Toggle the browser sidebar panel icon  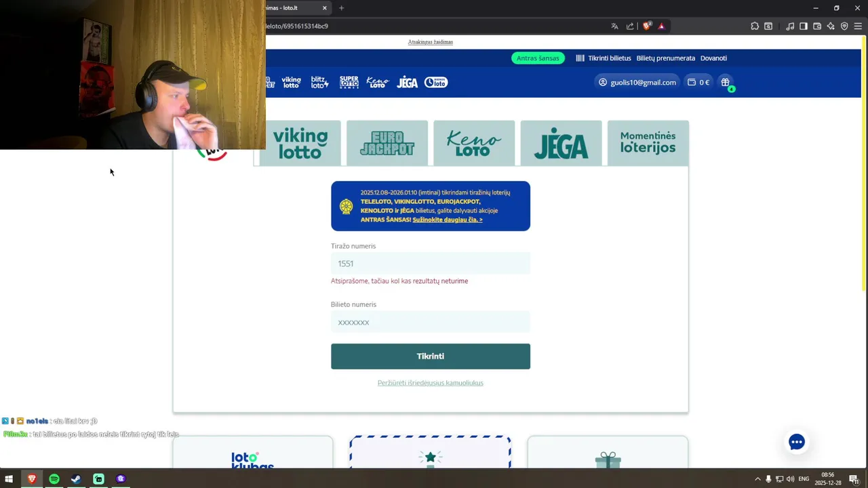coord(804,26)
